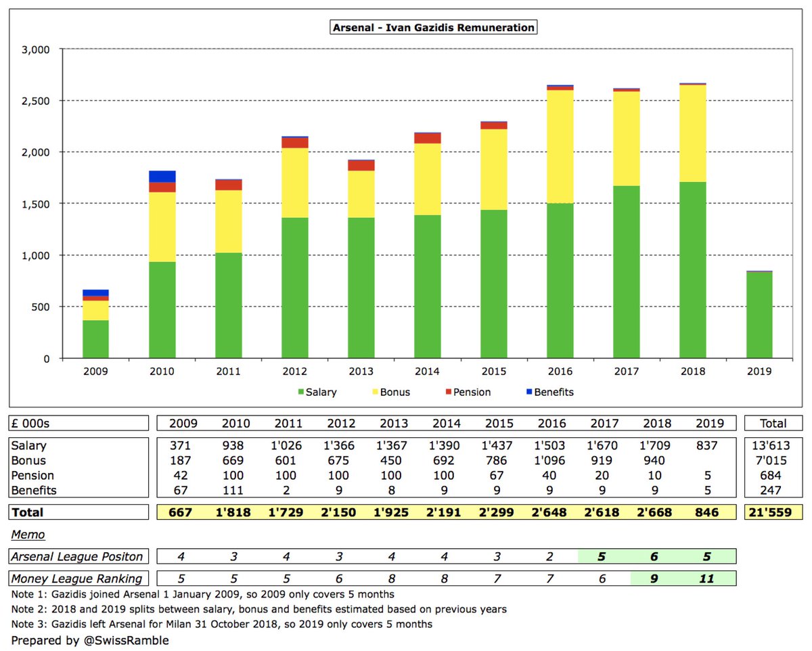
Task: Click the 'Benefits' row label
Action: [x=35, y=490]
